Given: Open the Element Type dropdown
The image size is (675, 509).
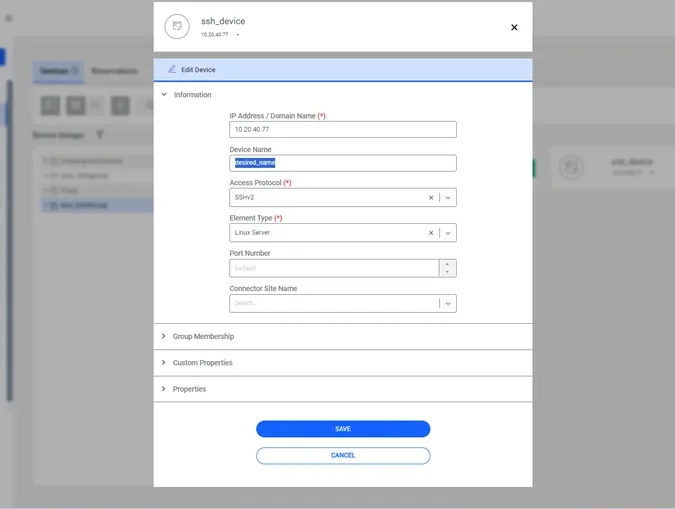Looking at the screenshot, I should 448,233.
